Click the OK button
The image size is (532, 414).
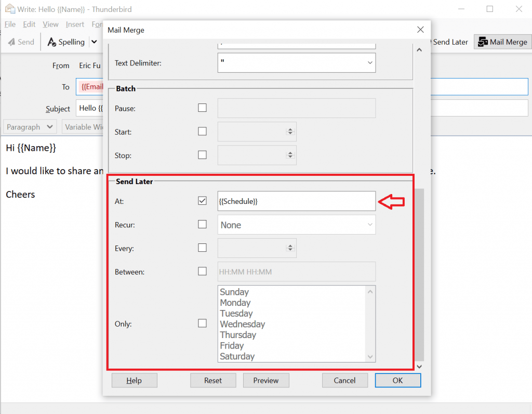397,380
